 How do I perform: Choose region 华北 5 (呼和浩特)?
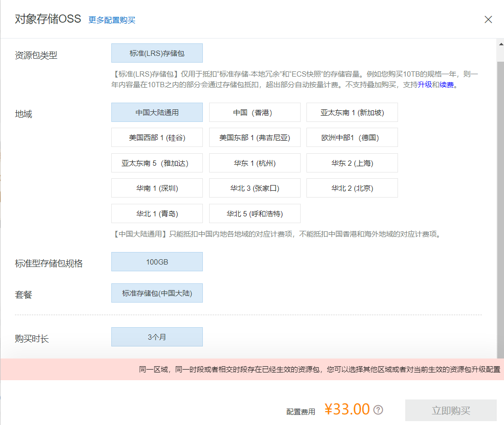(254, 213)
